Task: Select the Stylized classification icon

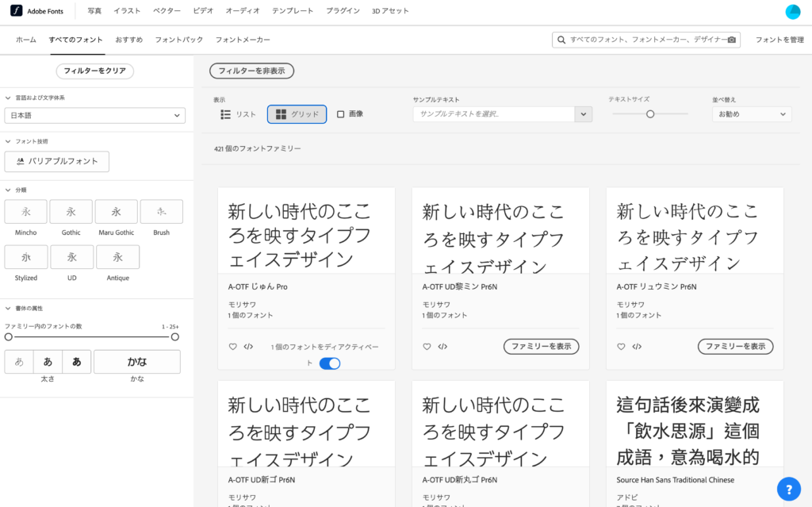Action: point(26,257)
